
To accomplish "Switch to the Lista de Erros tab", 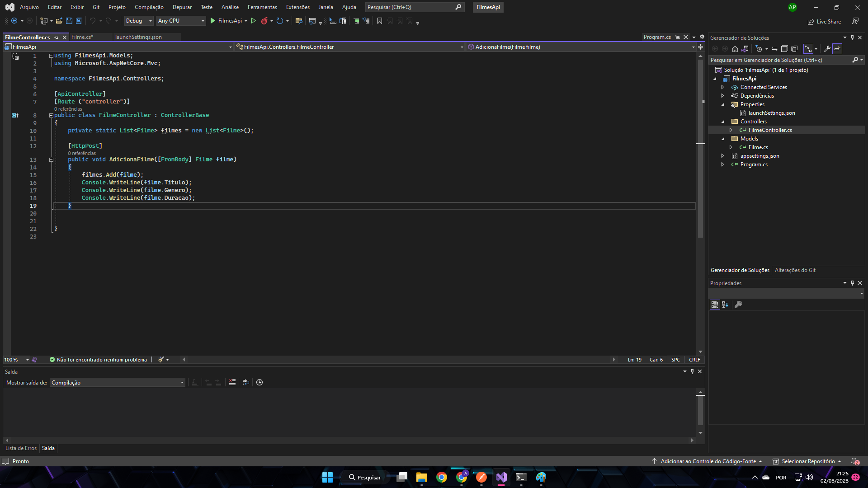I will coord(21,448).
